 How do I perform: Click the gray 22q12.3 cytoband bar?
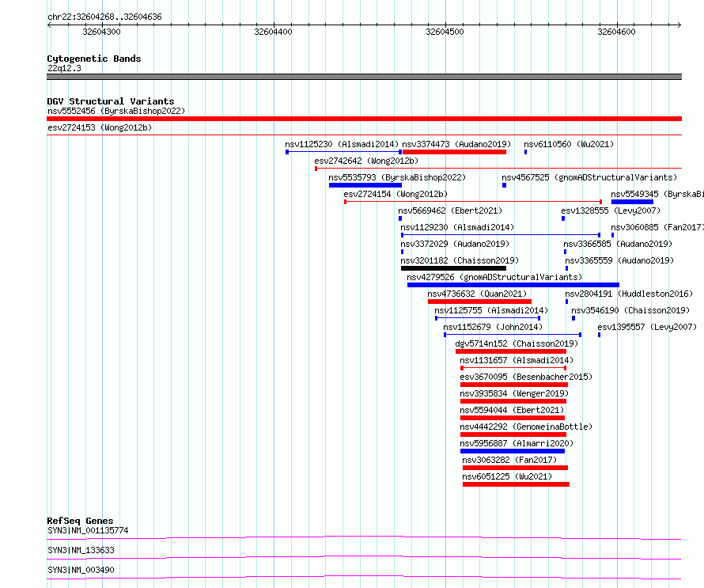click(364, 77)
